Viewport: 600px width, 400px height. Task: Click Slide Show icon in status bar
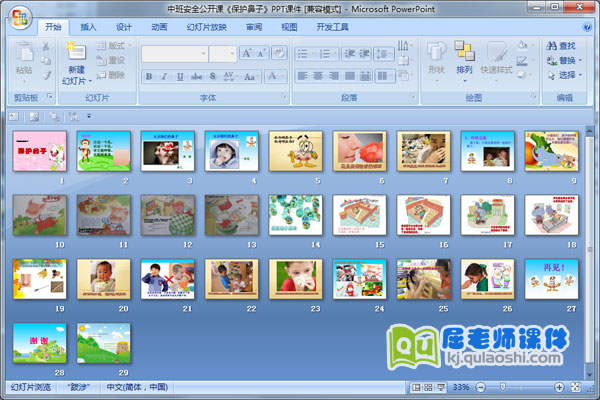click(441, 387)
